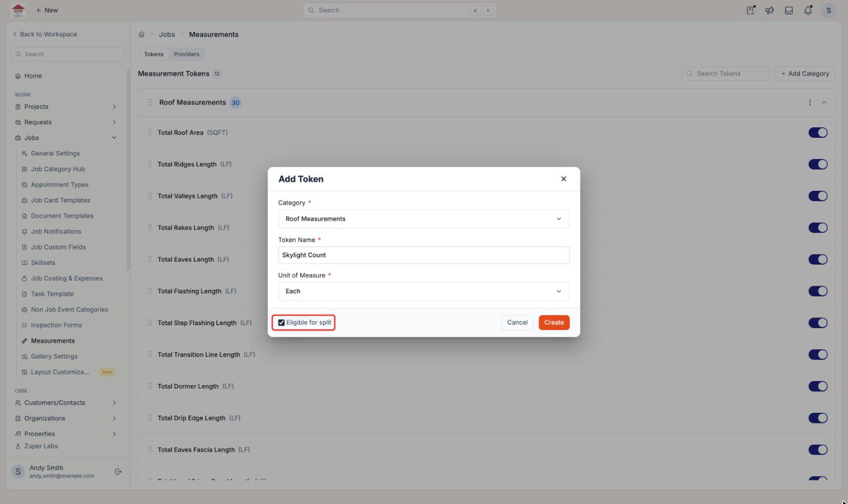Open Roof Measurements three-dot options menu
Screen dimensions: 848x504
(x=810, y=103)
